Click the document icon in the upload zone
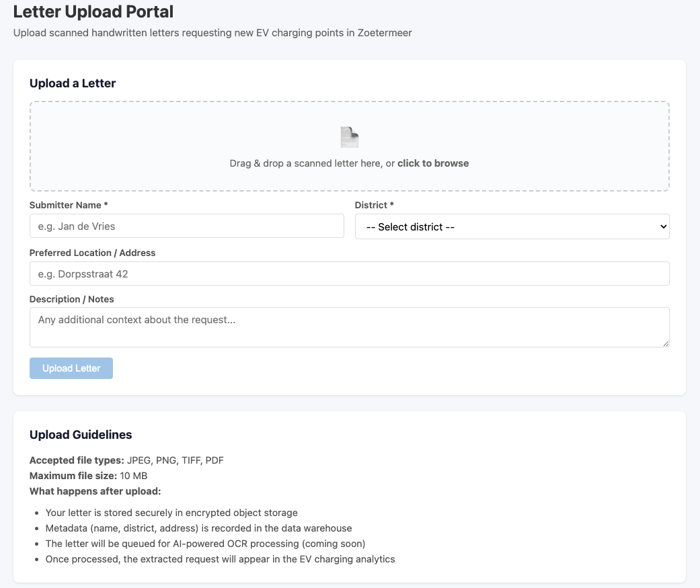Viewport: 700px width, 588px height. coord(349,137)
